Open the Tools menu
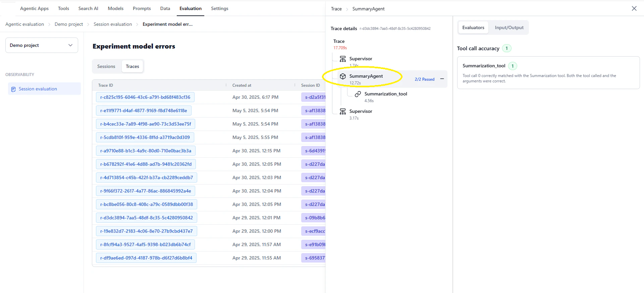 (63, 8)
